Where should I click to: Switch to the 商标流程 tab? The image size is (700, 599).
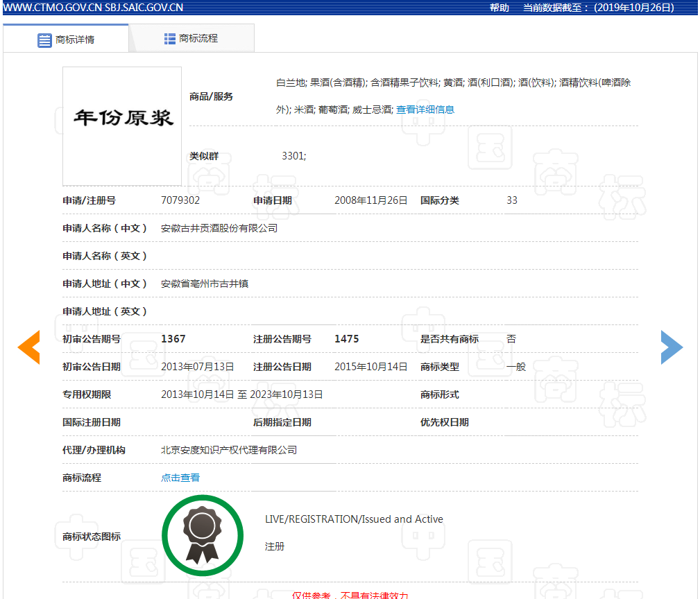coord(191,38)
